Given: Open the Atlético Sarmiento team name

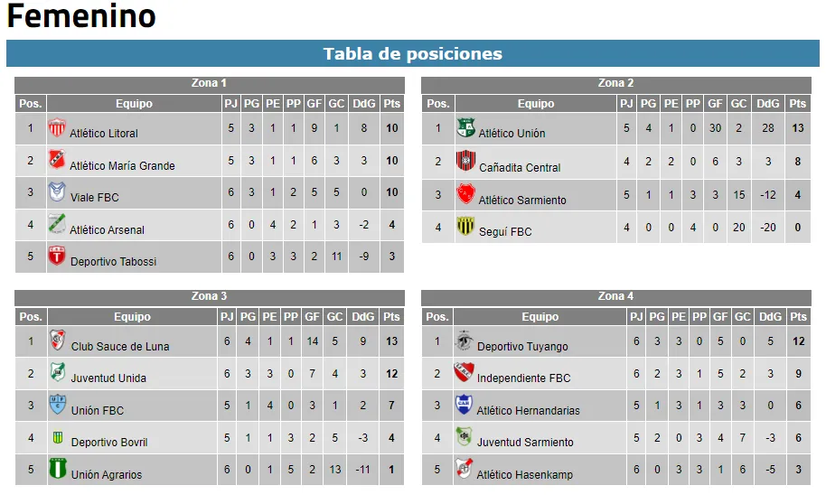Looking at the screenshot, I should pos(522,200).
